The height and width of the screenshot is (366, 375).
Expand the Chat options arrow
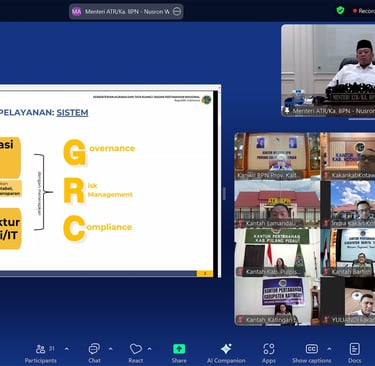[110, 349]
